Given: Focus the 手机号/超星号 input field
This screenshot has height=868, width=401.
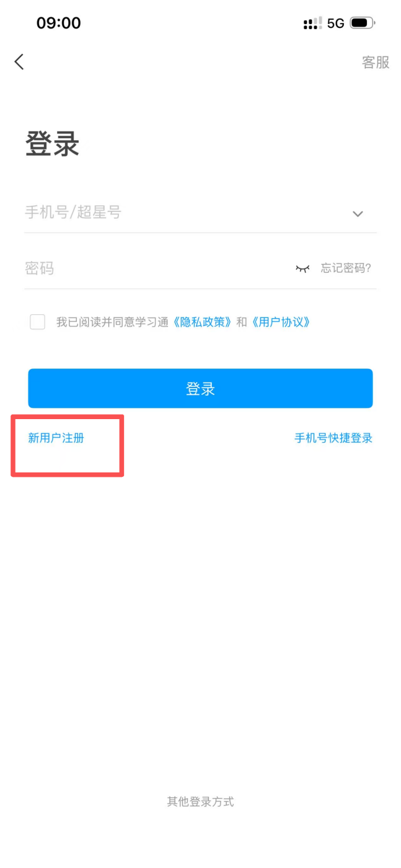Looking at the screenshot, I should click(x=186, y=213).
